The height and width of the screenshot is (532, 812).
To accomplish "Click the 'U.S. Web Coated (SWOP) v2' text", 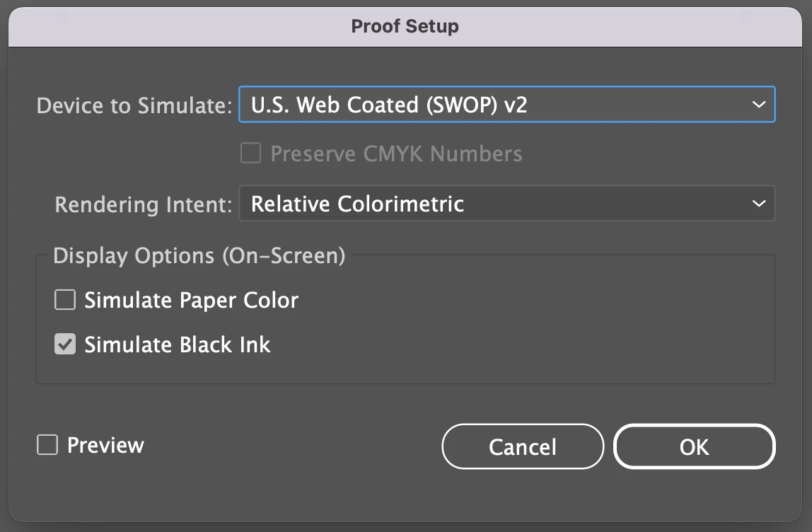I will tap(389, 105).
